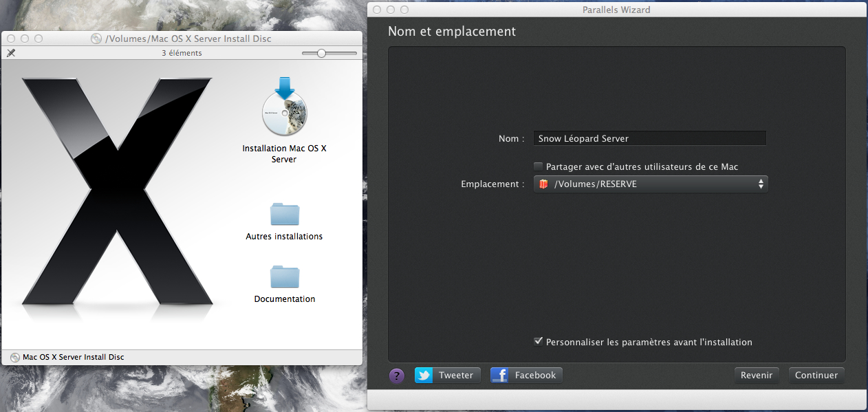Click the RESERVE volume icon in Emplacement

tap(543, 184)
